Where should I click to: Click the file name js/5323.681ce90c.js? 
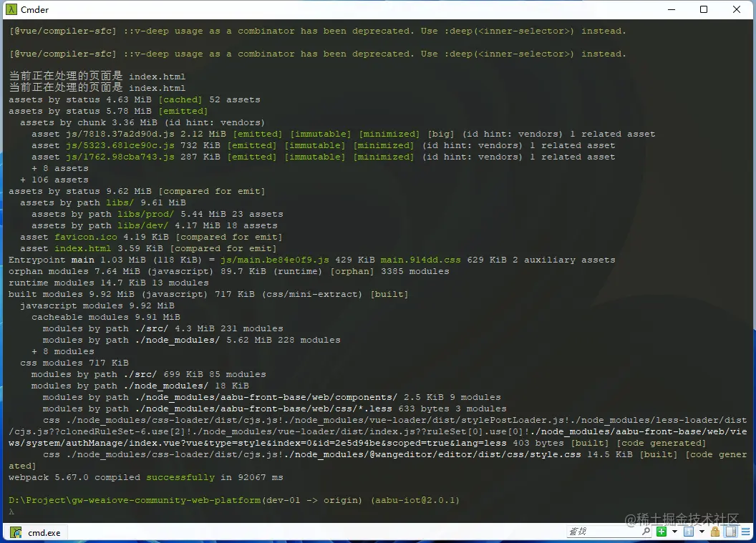pyautogui.click(x=120, y=145)
